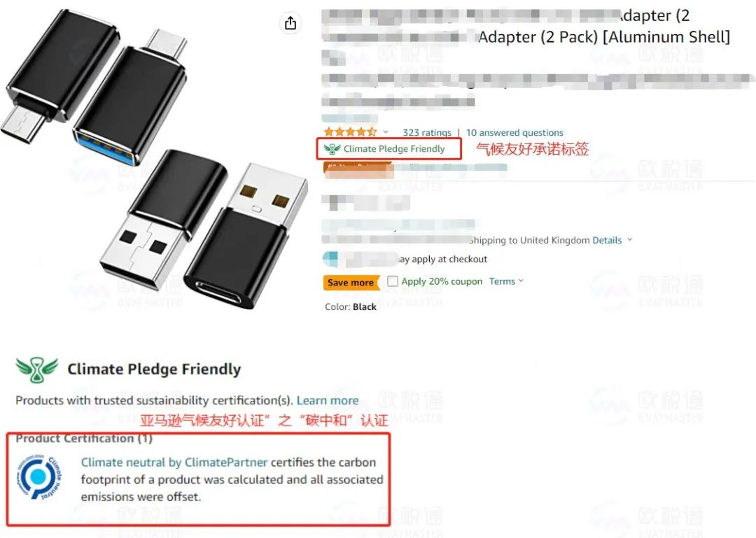This screenshot has height=538, width=756.
Task: Open the 10 answered questions link
Action: pyautogui.click(x=514, y=132)
